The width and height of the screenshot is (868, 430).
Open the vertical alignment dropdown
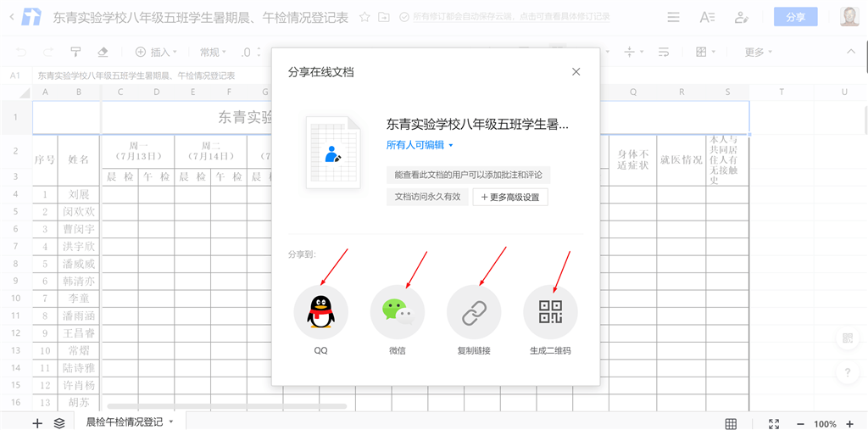634,52
